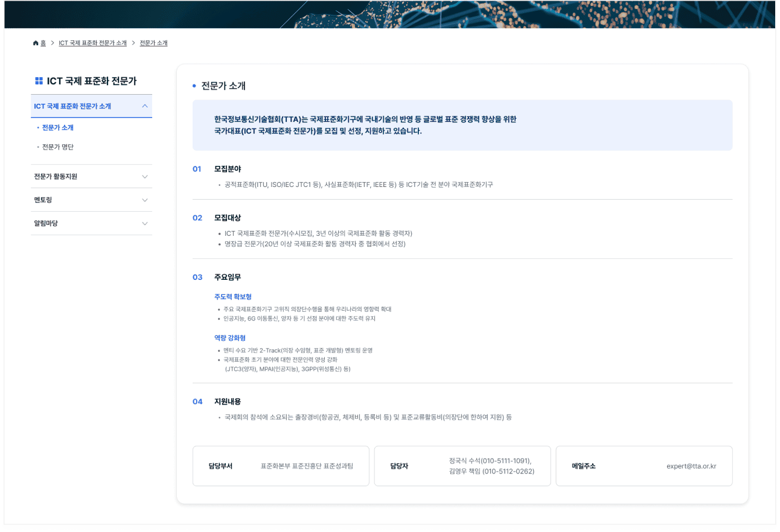The width and height of the screenshot is (780, 532).
Task: Click the grid icon beside ICT 국제 표준화 전문가
Action: point(39,81)
